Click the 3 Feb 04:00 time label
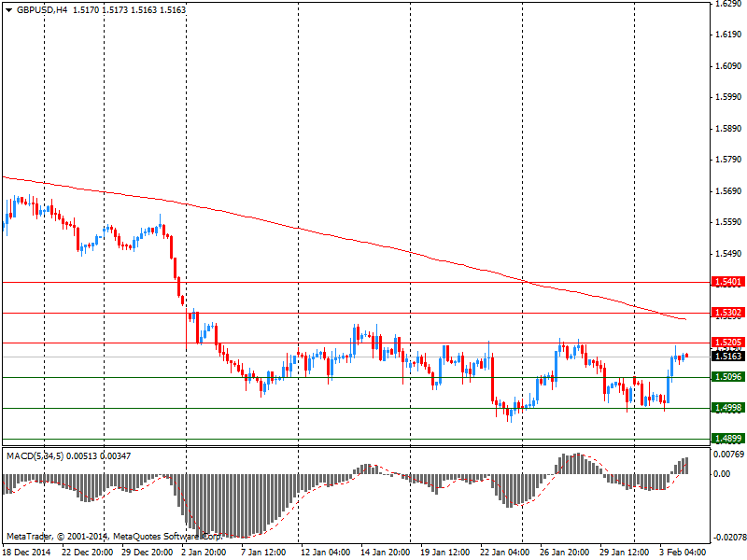Image resolution: width=747 pixels, height=560 pixels. coord(683,553)
